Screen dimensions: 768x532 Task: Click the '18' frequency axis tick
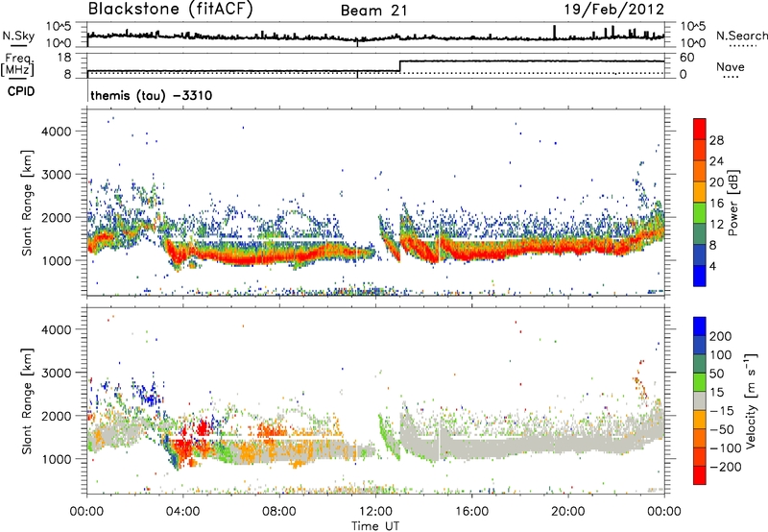(x=64, y=58)
